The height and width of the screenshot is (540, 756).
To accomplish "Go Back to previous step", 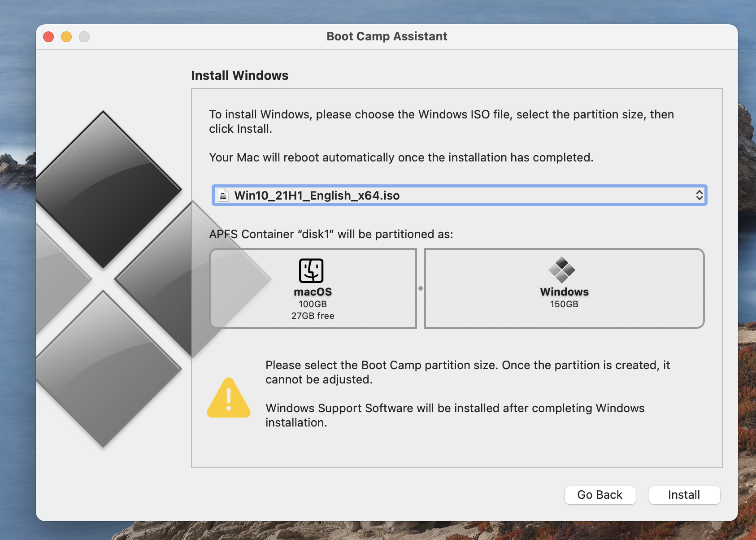I will [600, 495].
